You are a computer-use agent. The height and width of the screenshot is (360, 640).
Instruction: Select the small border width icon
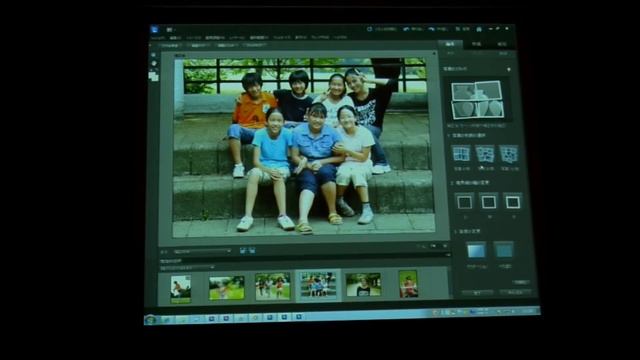coord(464,202)
